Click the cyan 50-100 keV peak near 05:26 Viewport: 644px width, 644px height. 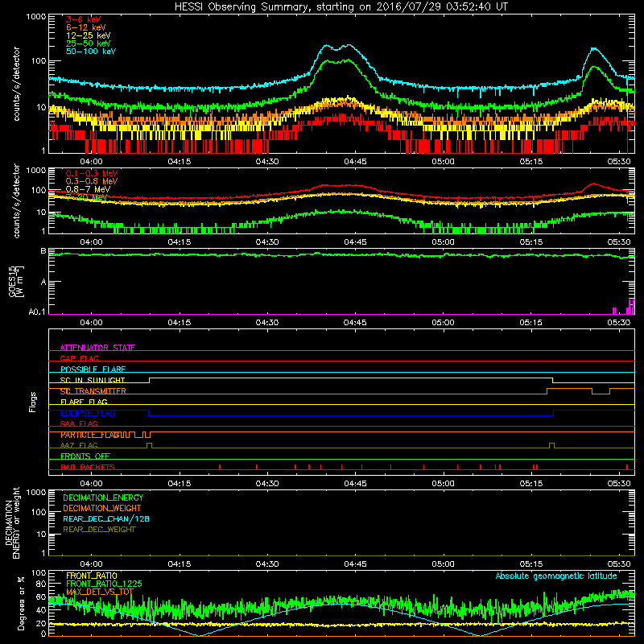[x=594, y=50]
